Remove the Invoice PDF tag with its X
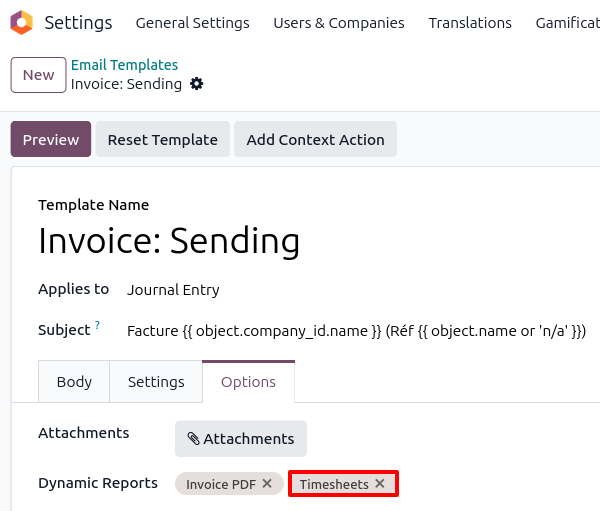This screenshot has height=511, width=600. (267, 484)
